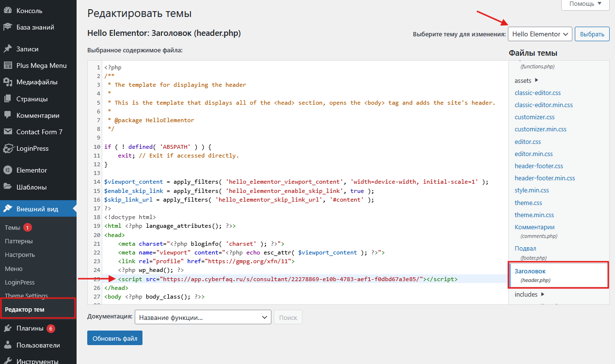The width and height of the screenshot is (615, 364).
Task: Open the customizer.css file
Action: coord(535,117)
